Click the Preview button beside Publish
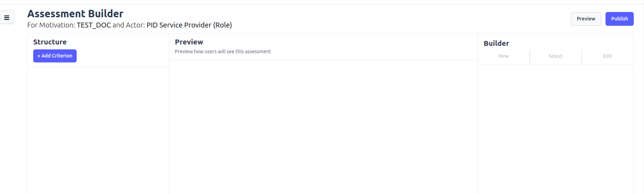 coord(586,19)
